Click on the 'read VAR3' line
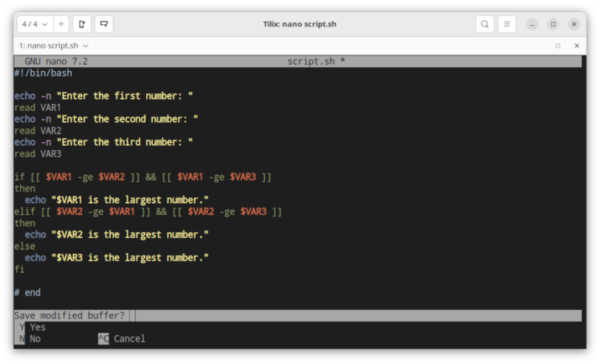The height and width of the screenshot is (364, 600). (x=37, y=154)
